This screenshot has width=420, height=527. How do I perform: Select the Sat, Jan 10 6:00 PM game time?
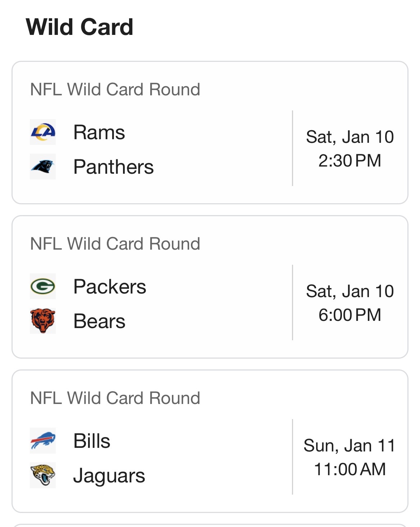(350, 303)
